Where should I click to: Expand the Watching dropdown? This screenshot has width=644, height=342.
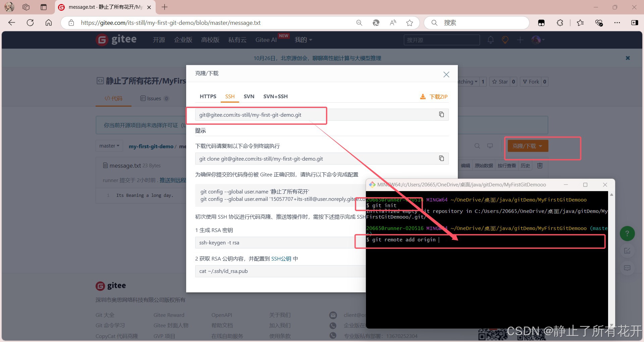(469, 81)
